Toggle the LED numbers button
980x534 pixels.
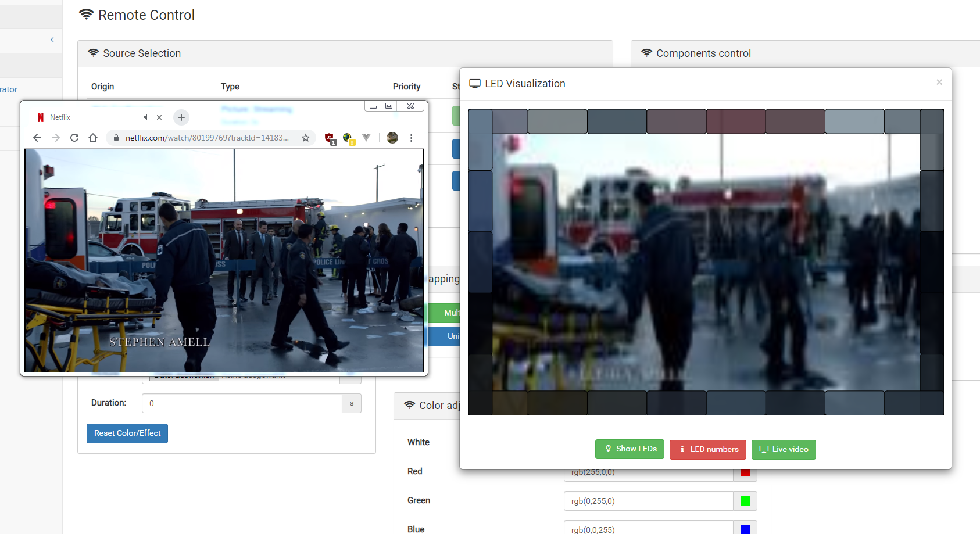(x=708, y=450)
